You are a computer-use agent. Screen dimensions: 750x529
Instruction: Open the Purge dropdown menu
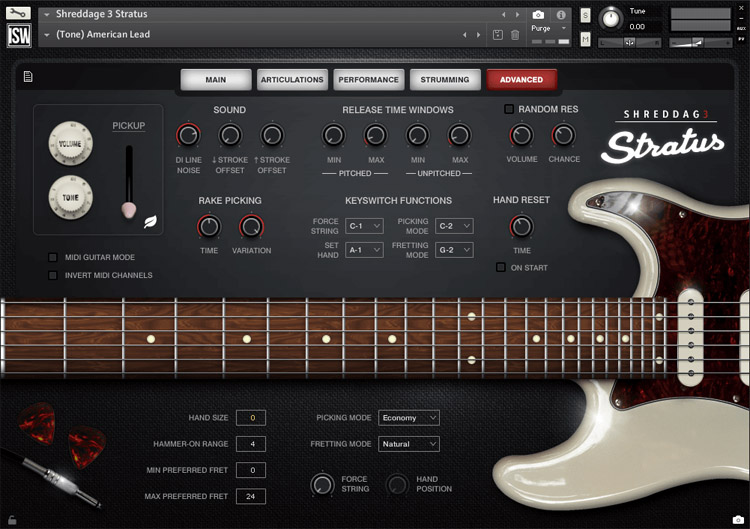[x=549, y=28]
